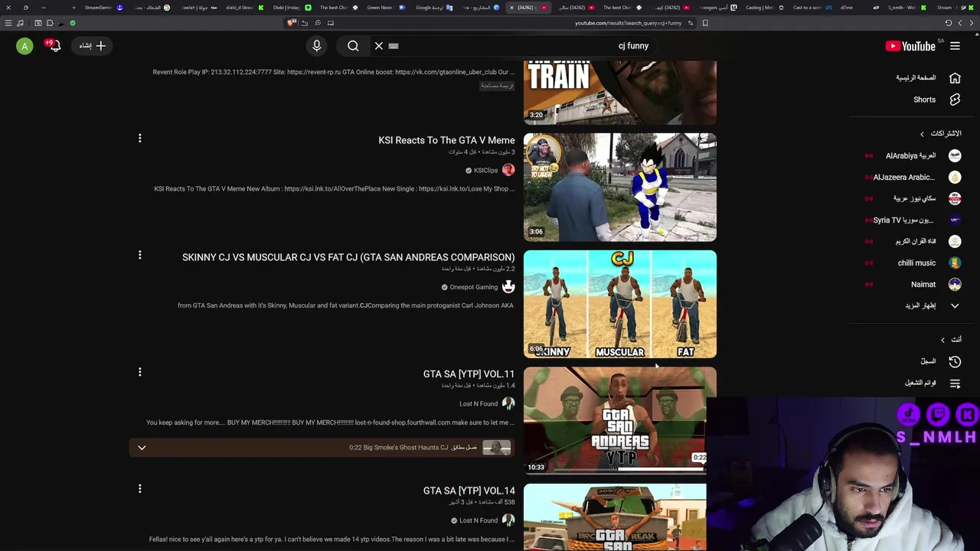
Task: Open the KSIClips channel avatar
Action: pos(508,170)
